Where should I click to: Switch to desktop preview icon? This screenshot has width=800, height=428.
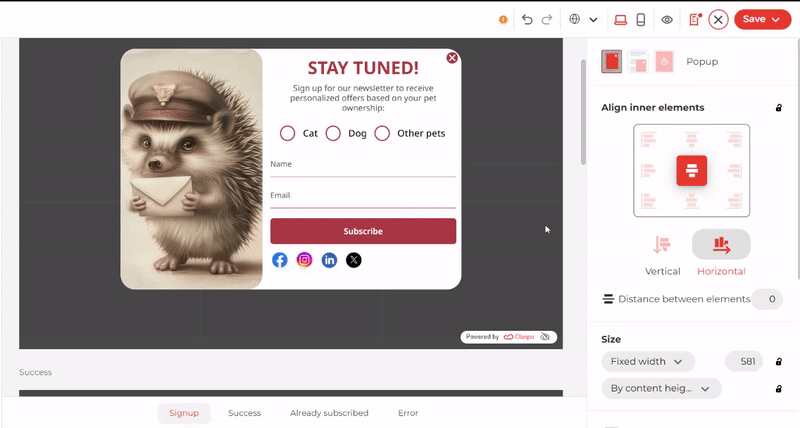tap(620, 19)
